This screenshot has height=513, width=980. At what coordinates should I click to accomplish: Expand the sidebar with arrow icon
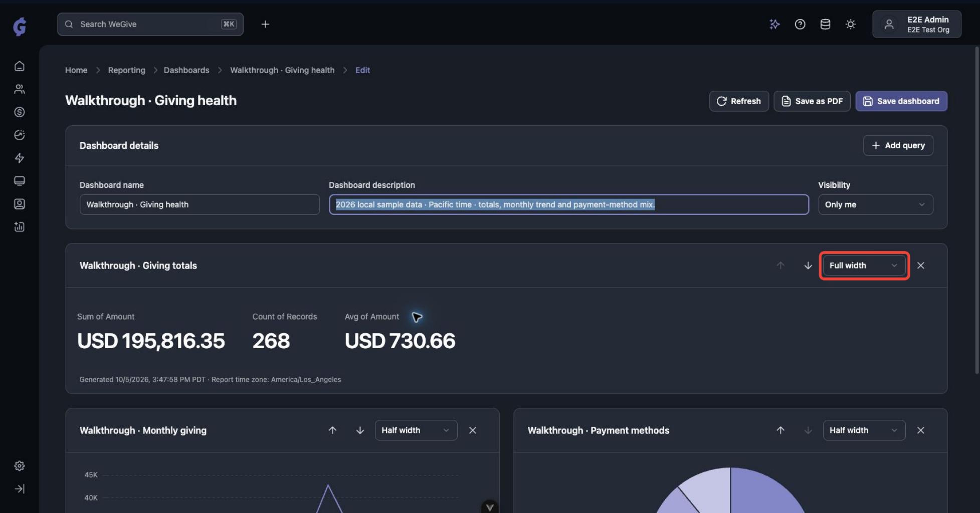click(x=20, y=489)
